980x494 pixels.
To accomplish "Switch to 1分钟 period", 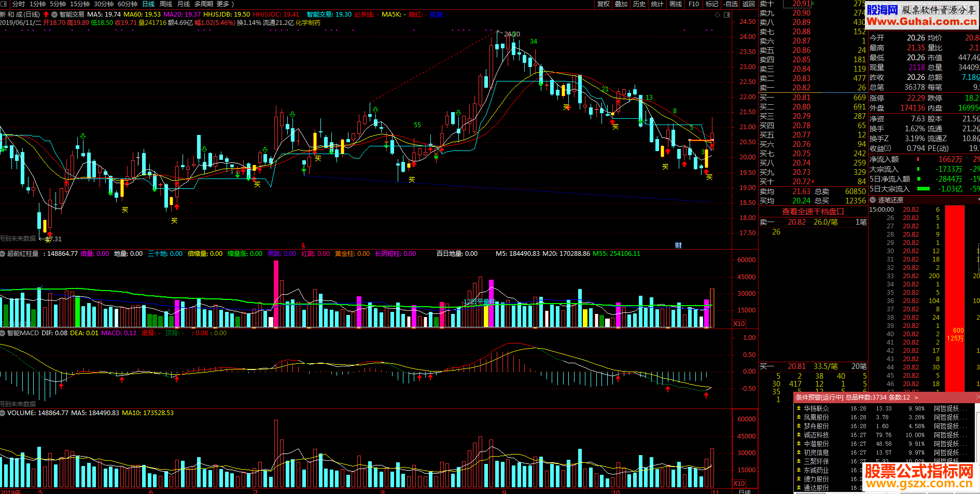I will click(38, 4).
